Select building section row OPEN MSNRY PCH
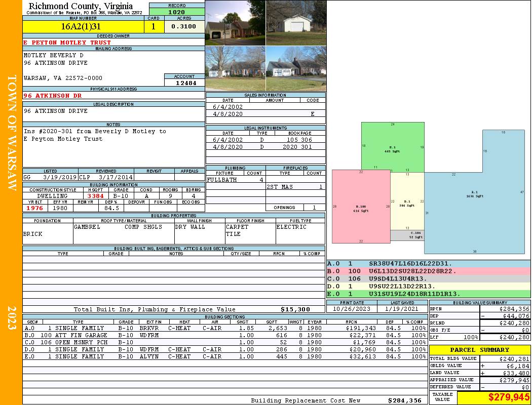The image size is (532, 405). coord(225,342)
